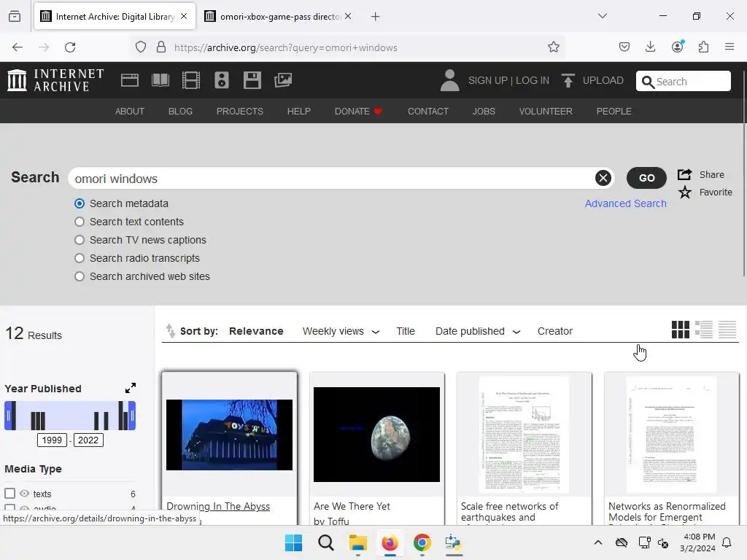This screenshot has width=747, height=560.
Task: Open Firefox extensions puzzle icon
Action: (703, 47)
